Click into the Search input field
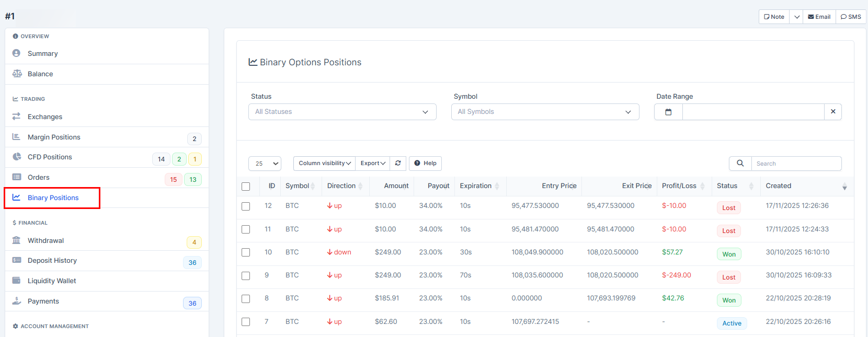Image resolution: width=868 pixels, height=337 pixels. tap(796, 164)
